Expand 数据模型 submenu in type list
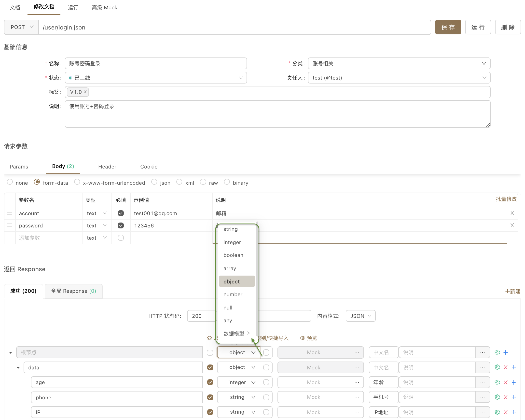Viewport: 525px width, 420px height. [x=237, y=334]
